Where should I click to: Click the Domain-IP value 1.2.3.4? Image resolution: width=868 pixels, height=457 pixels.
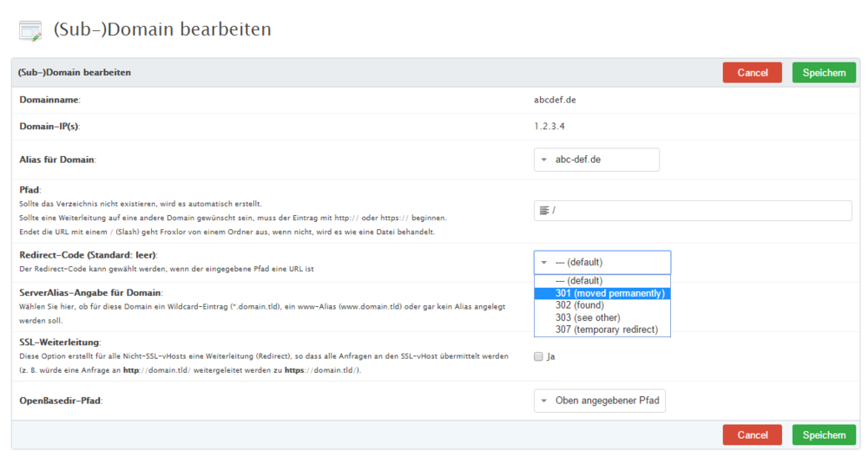[x=549, y=127]
